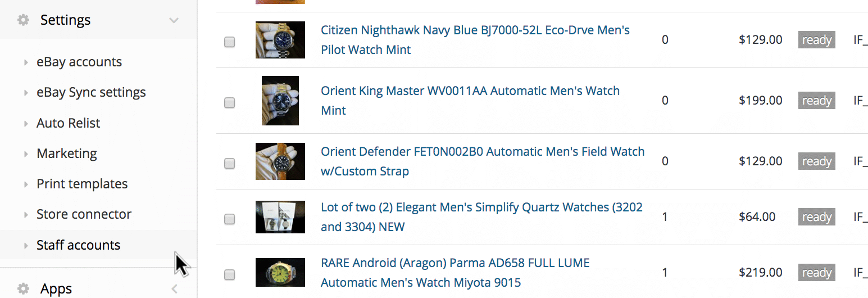Collapse the Settings section chevron
This screenshot has height=298, width=868.
(x=174, y=20)
